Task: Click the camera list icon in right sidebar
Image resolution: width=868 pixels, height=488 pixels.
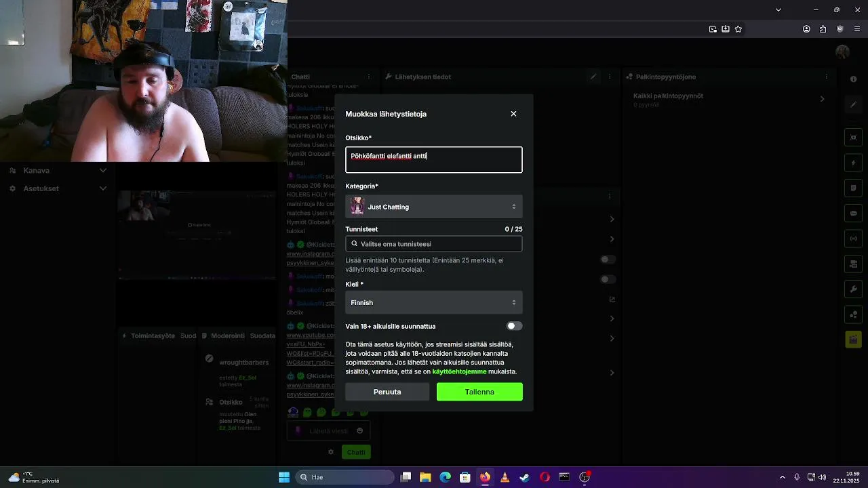Action: click(x=853, y=264)
